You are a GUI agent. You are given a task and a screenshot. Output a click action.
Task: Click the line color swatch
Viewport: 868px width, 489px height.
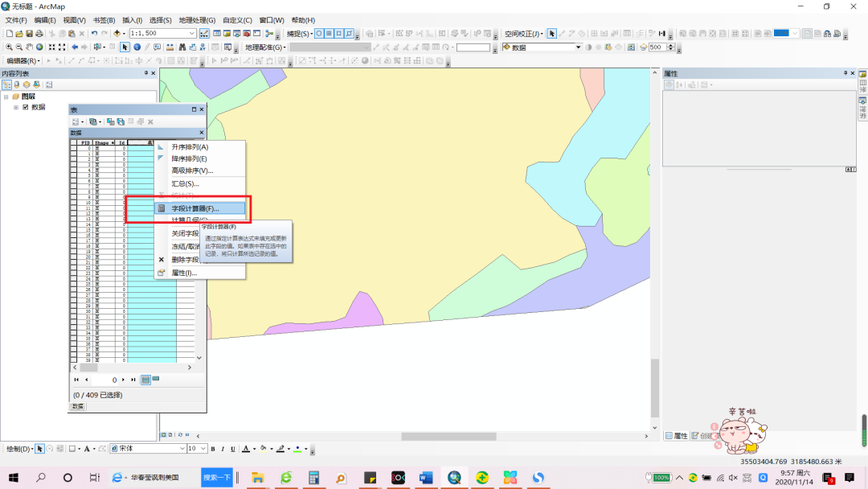(280, 449)
